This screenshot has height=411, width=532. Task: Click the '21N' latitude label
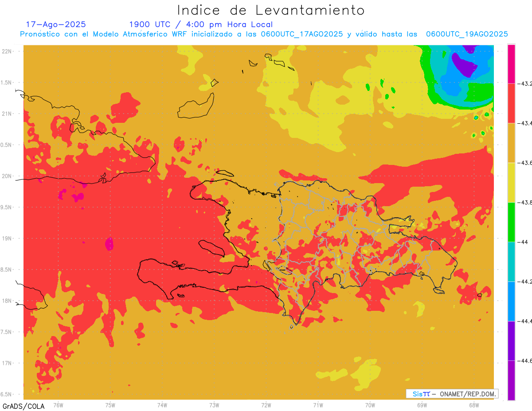point(7,114)
